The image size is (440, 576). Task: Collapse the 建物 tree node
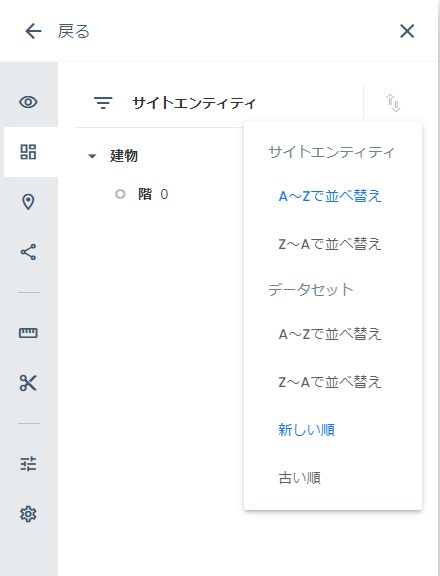pos(92,156)
